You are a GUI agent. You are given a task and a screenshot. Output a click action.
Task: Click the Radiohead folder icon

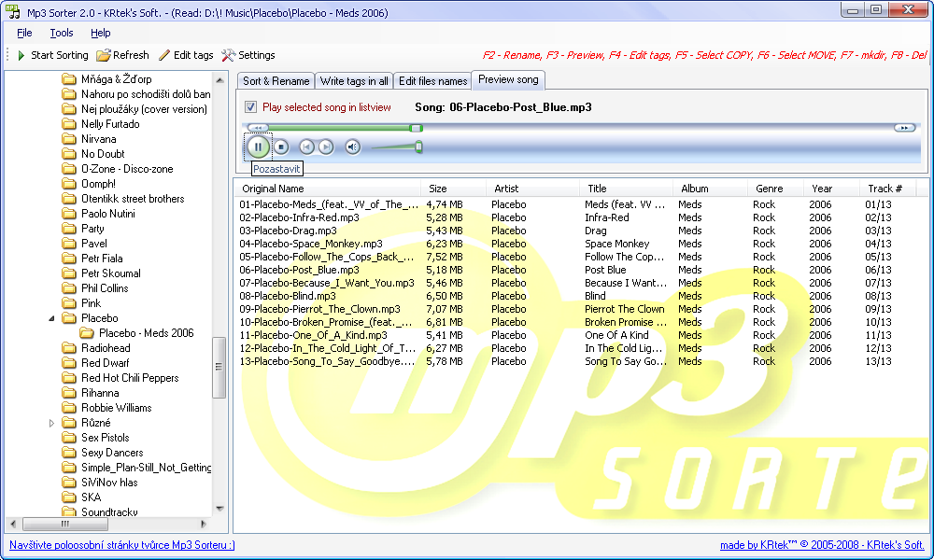(70, 348)
